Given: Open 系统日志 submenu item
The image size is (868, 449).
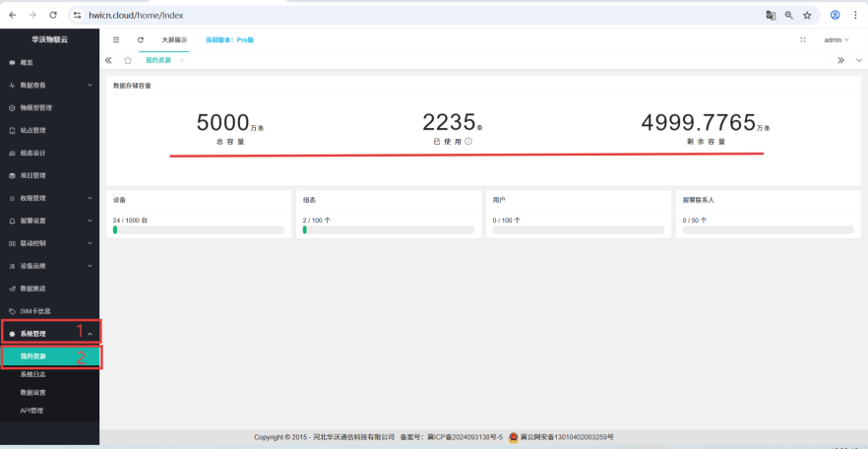Looking at the screenshot, I should click(x=32, y=375).
